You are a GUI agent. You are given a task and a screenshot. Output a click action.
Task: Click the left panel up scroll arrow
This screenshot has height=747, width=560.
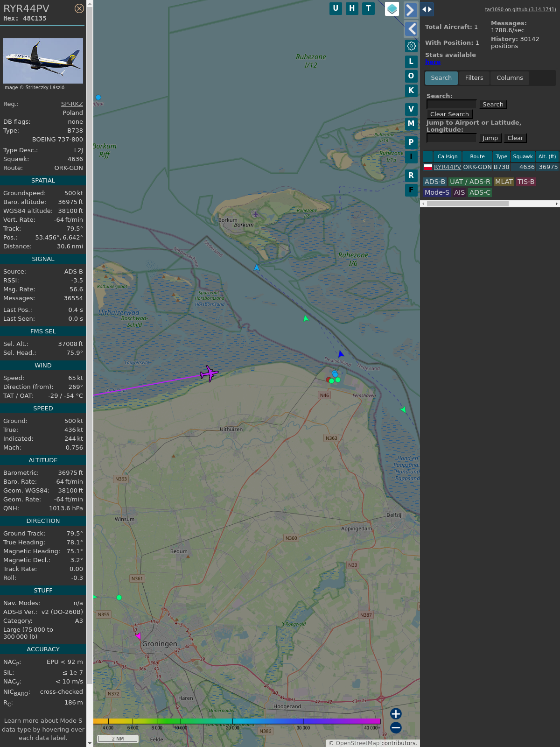pos(90,4)
